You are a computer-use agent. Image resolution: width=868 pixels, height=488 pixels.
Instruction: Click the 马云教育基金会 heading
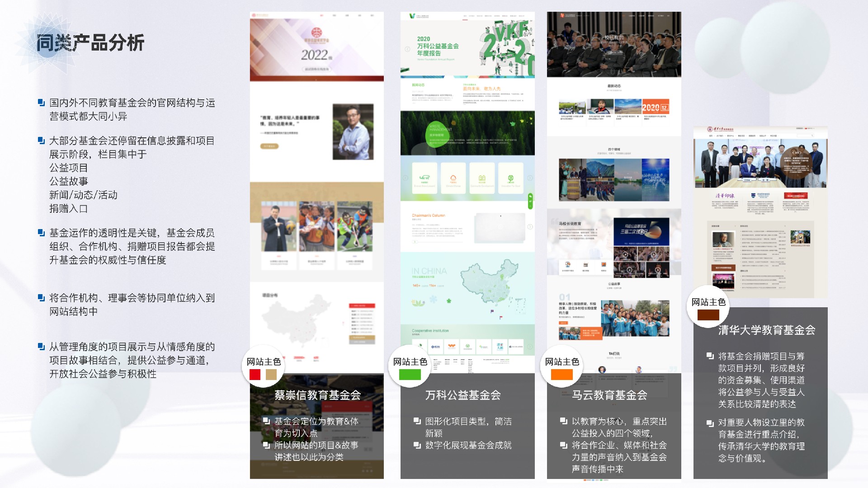(x=609, y=395)
